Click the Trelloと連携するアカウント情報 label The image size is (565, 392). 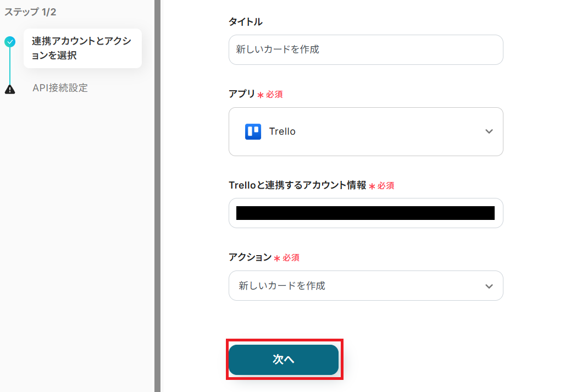(x=297, y=185)
